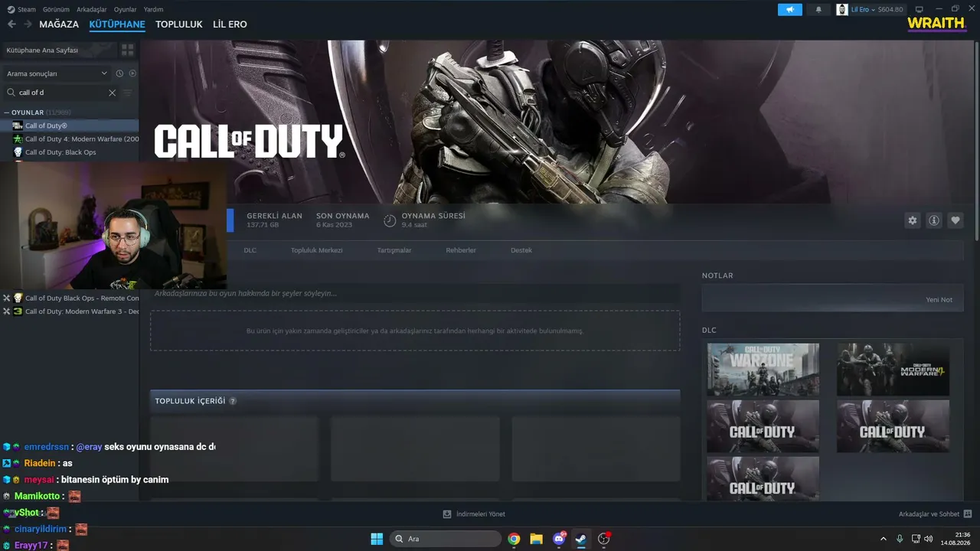The height and width of the screenshot is (551, 980).
Task: Show game info icon
Action: tap(934, 220)
